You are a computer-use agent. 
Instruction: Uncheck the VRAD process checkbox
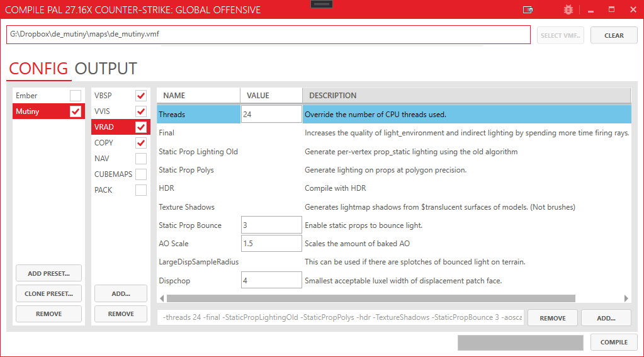coord(141,127)
